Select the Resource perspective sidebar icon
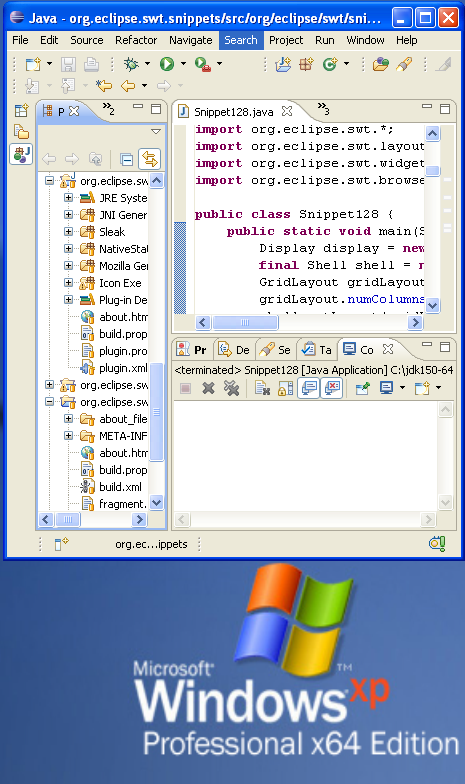The height and width of the screenshot is (784, 465). (22, 132)
